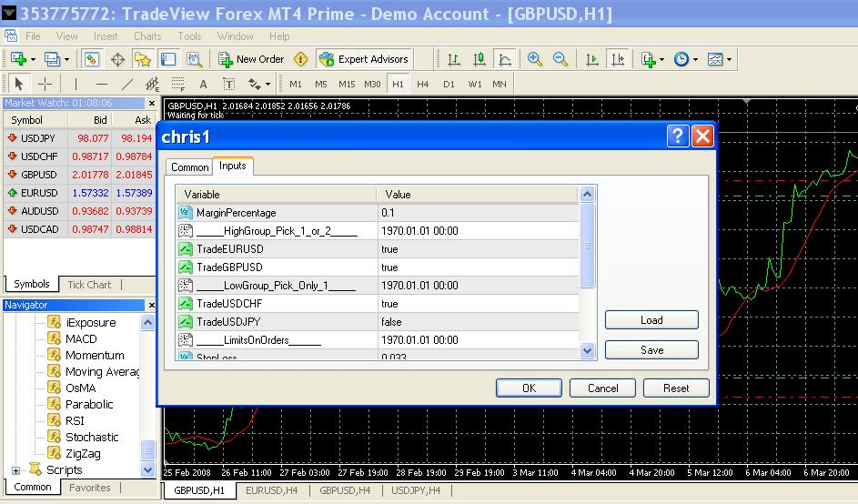Toggle the Market Watch window button
The image size is (858, 504).
[x=92, y=59]
